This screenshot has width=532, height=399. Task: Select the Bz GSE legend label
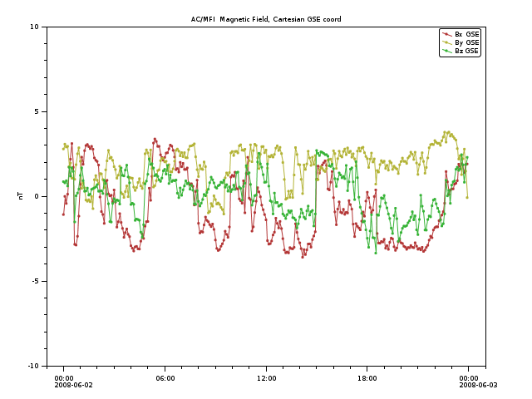[467, 51]
